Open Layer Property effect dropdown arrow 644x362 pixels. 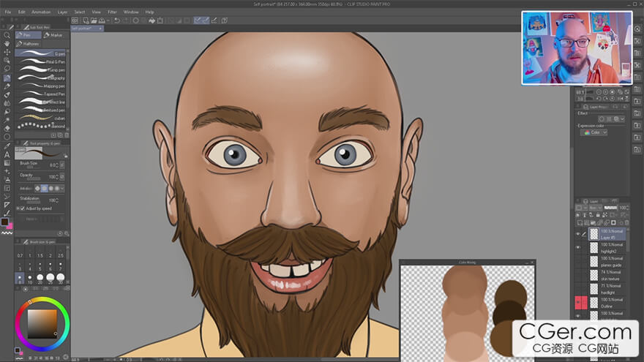[623, 119]
